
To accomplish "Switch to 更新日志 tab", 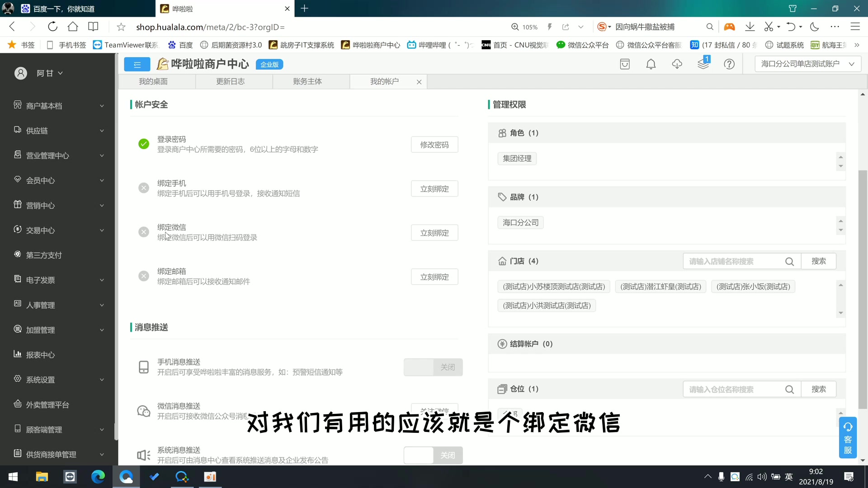I will pyautogui.click(x=230, y=81).
